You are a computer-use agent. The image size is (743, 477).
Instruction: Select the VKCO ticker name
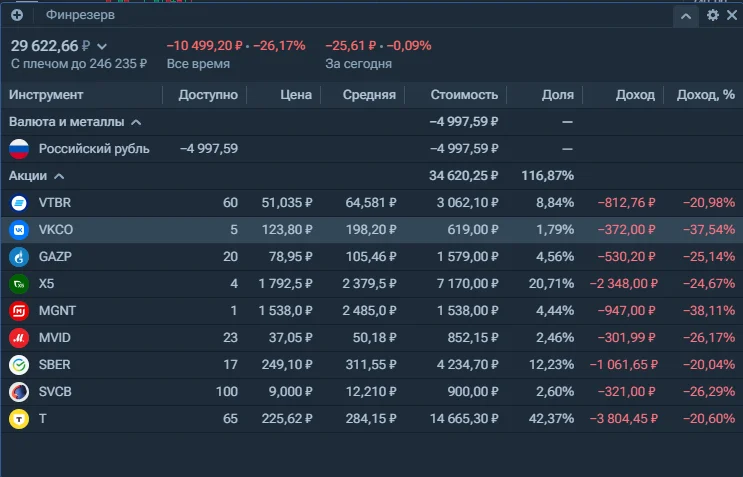[56, 230]
